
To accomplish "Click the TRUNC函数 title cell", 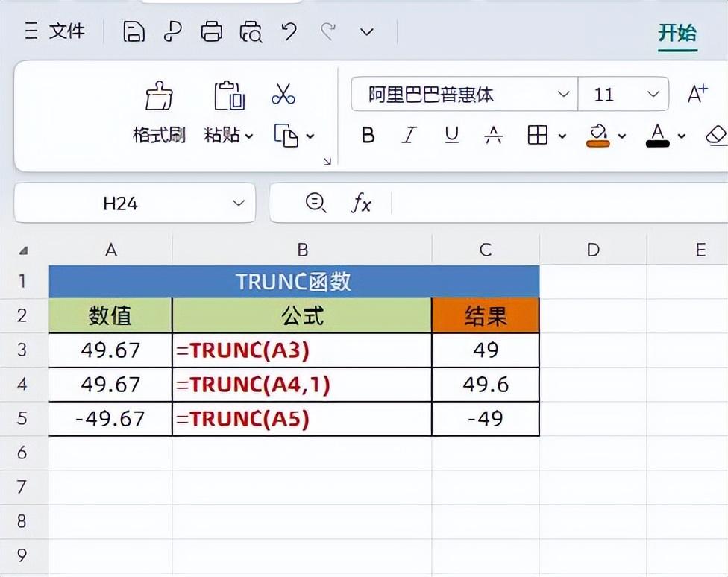I will point(294,281).
